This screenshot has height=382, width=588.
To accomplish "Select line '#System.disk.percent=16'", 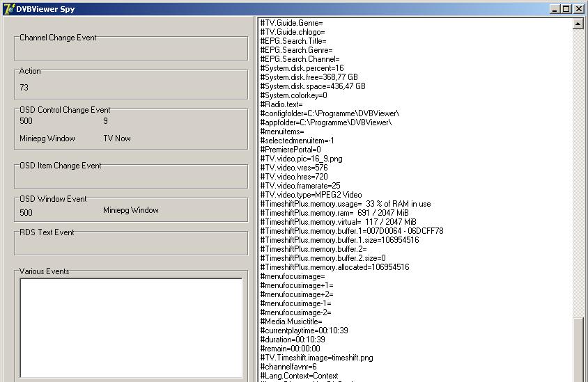I will [x=302, y=68].
